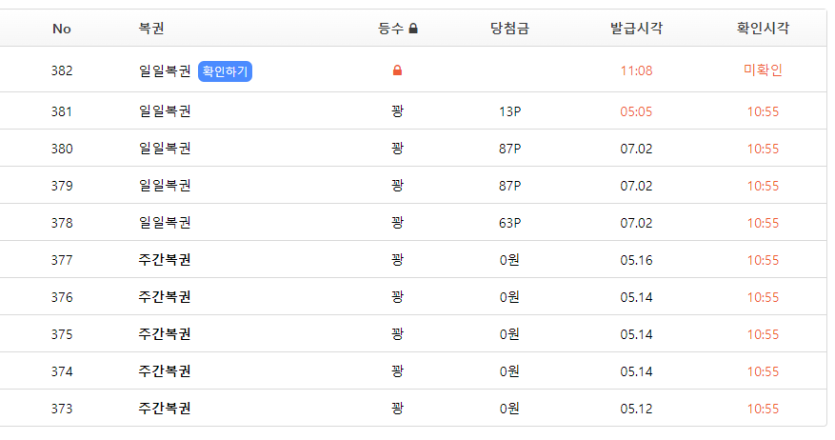Image resolution: width=835 pixels, height=440 pixels.
Task: Click the 미확인 status in row 382
Action: point(763,70)
